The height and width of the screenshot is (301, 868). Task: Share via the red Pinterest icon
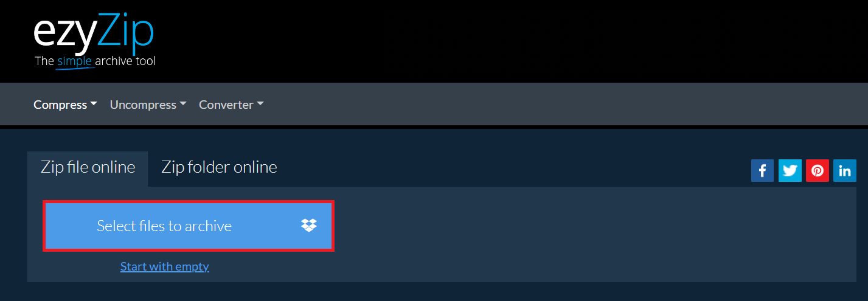point(817,170)
